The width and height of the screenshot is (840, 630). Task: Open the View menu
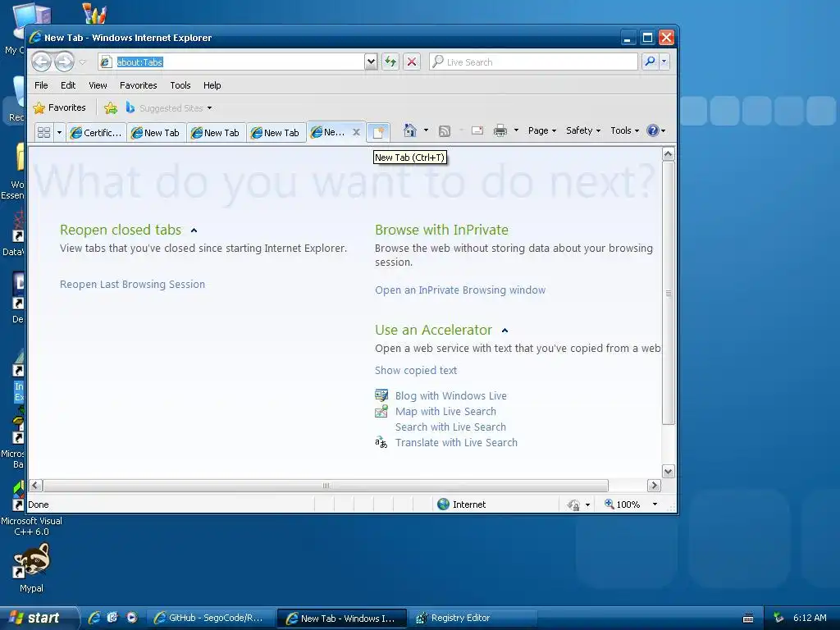click(x=98, y=85)
